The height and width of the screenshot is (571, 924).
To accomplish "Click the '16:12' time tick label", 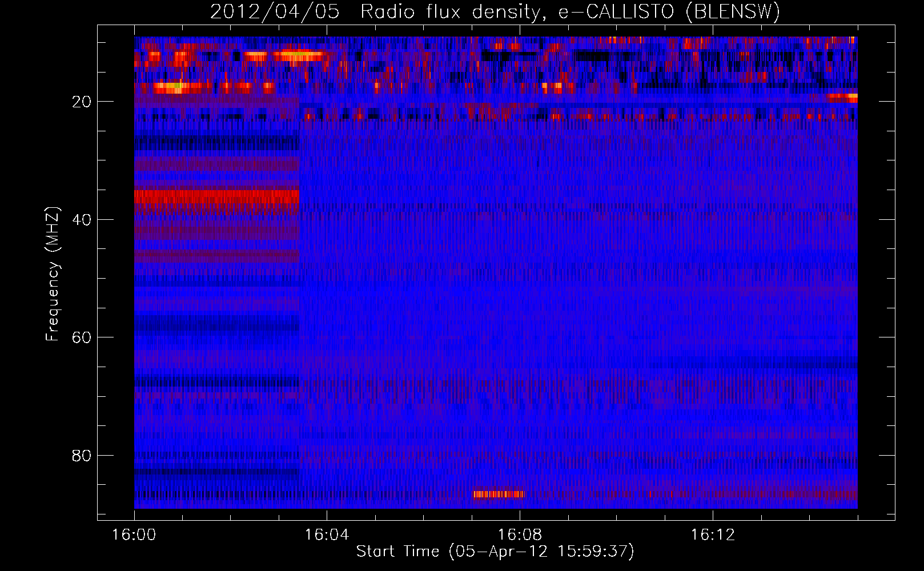I will point(713,535).
